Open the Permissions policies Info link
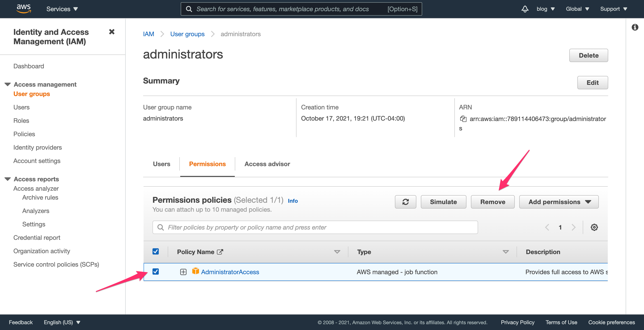Viewport: 644px width, 330px height. (293, 201)
